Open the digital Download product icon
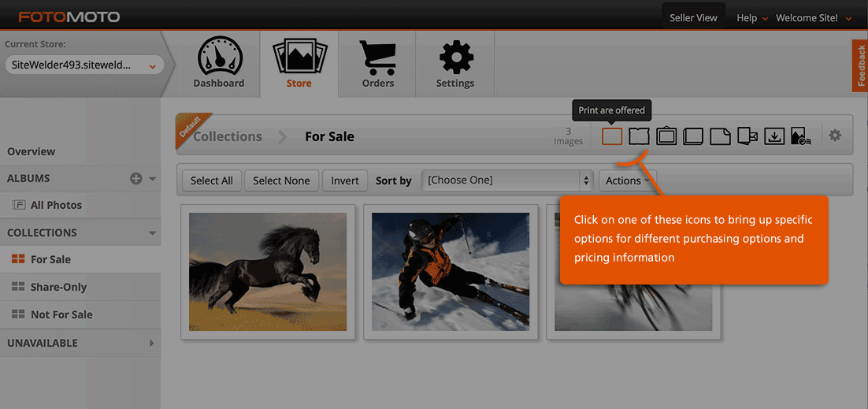The height and width of the screenshot is (409, 868). tap(774, 136)
